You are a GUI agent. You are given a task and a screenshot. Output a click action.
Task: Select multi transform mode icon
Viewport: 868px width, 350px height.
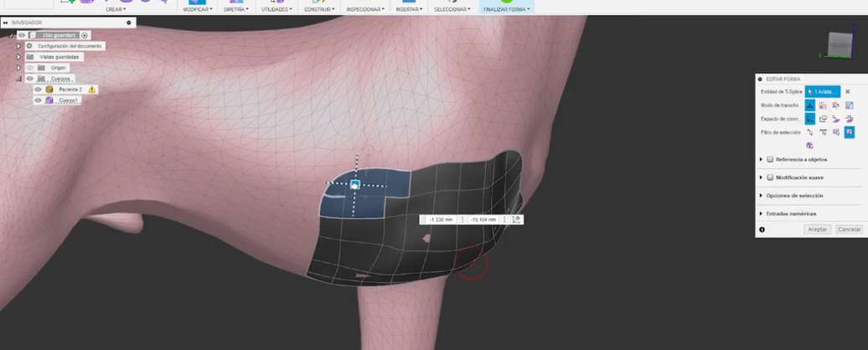[x=809, y=105]
